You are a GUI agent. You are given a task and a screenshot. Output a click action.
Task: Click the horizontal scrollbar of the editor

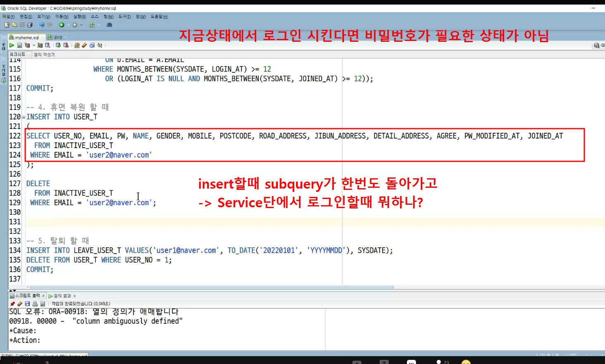pos(212,287)
